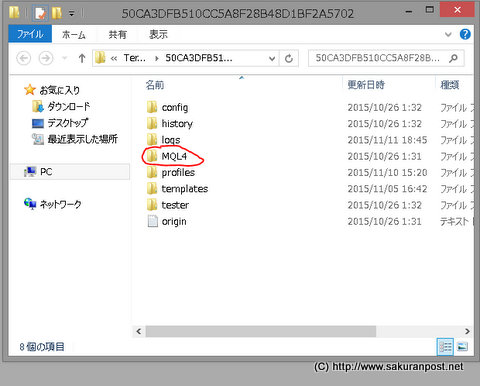The image size is (480, 386).
Task: Open the ファイル menu tab
Action: point(30,34)
